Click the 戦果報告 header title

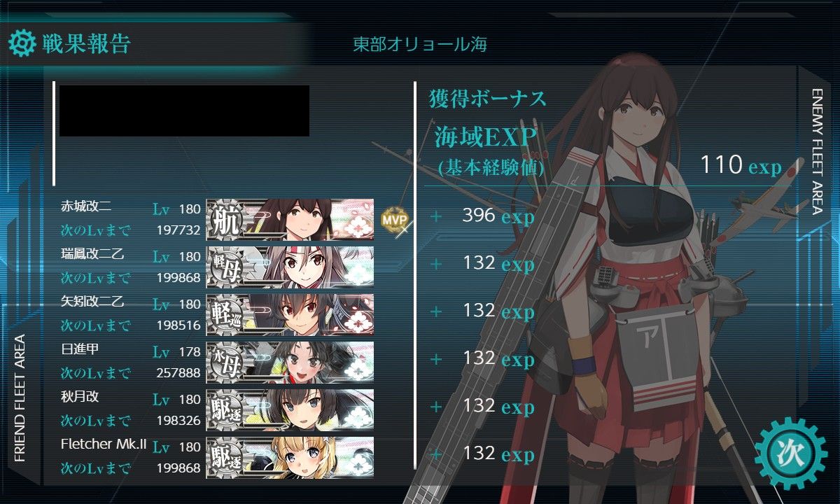86,44
